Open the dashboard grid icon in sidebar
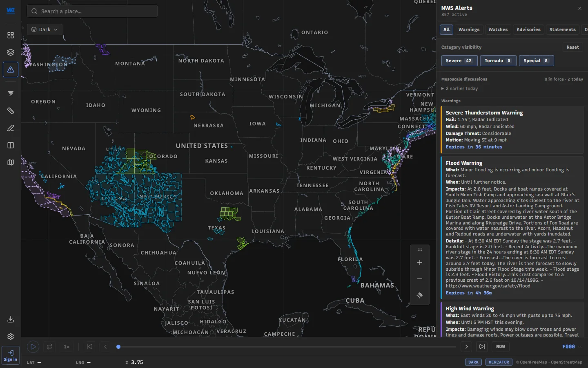This screenshot has width=588, height=368. [11, 35]
